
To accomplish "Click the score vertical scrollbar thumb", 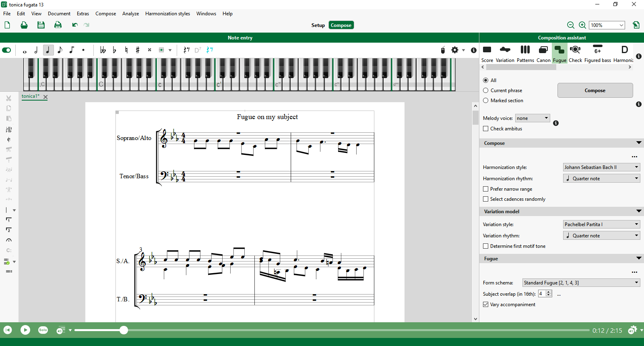I will (475, 118).
